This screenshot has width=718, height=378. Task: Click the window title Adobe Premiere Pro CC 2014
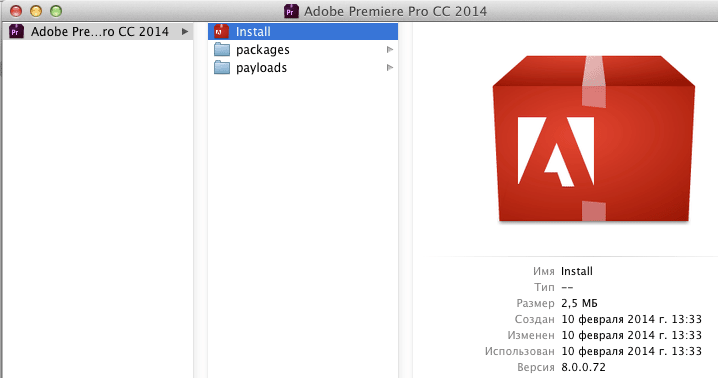click(x=395, y=11)
